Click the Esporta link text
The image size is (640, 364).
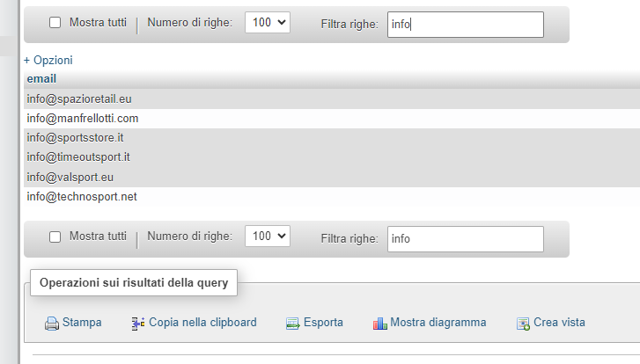click(x=325, y=323)
